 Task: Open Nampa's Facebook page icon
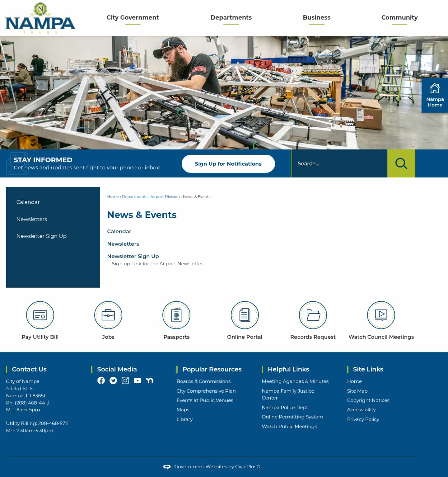[101, 380]
